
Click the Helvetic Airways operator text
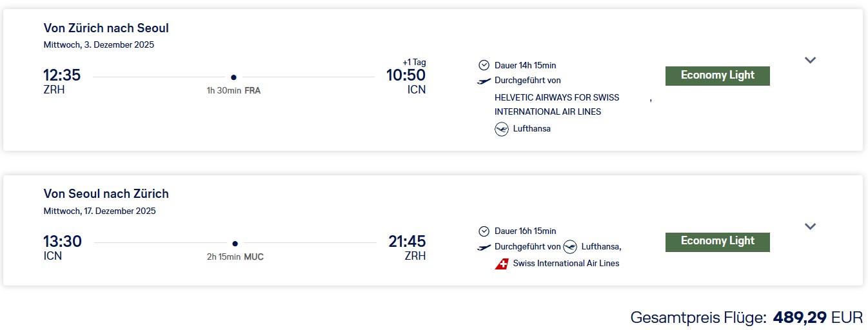tap(557, 104)
